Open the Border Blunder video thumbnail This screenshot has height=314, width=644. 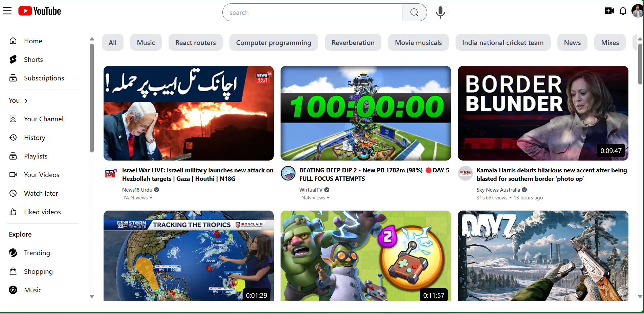click(543, 113)
